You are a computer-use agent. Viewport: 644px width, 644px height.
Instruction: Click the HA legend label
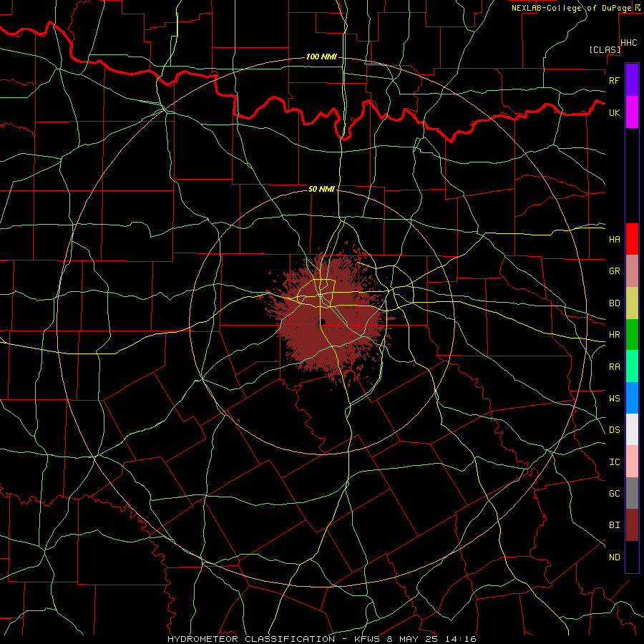coord(614,240)
